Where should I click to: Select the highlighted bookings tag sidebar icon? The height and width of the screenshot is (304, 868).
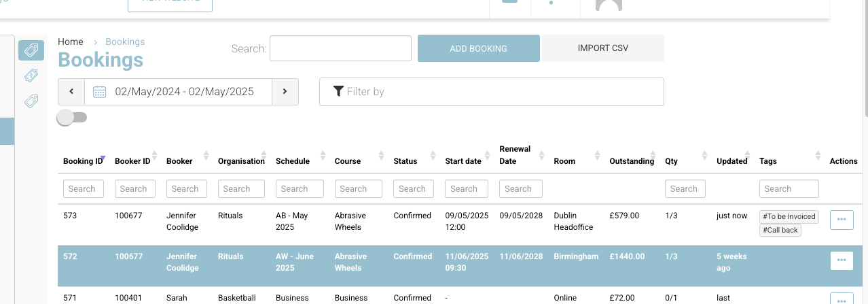pos(31,50)
